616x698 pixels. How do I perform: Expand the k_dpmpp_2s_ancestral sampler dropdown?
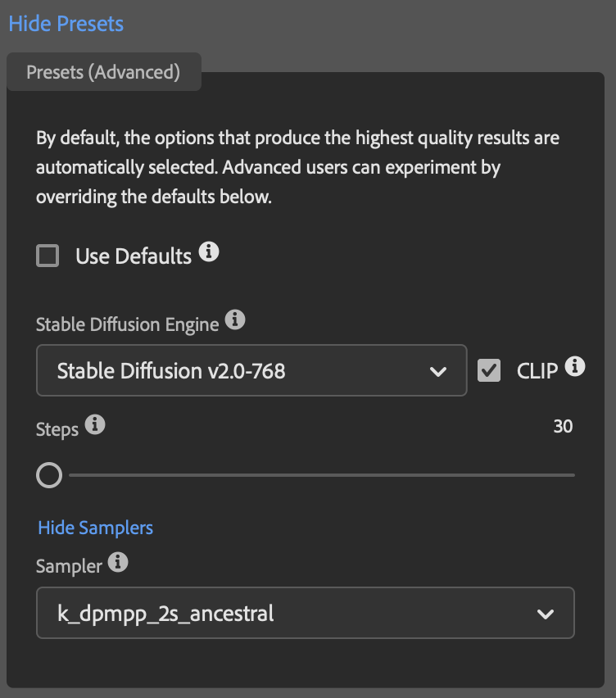click(x=306, y=613)
